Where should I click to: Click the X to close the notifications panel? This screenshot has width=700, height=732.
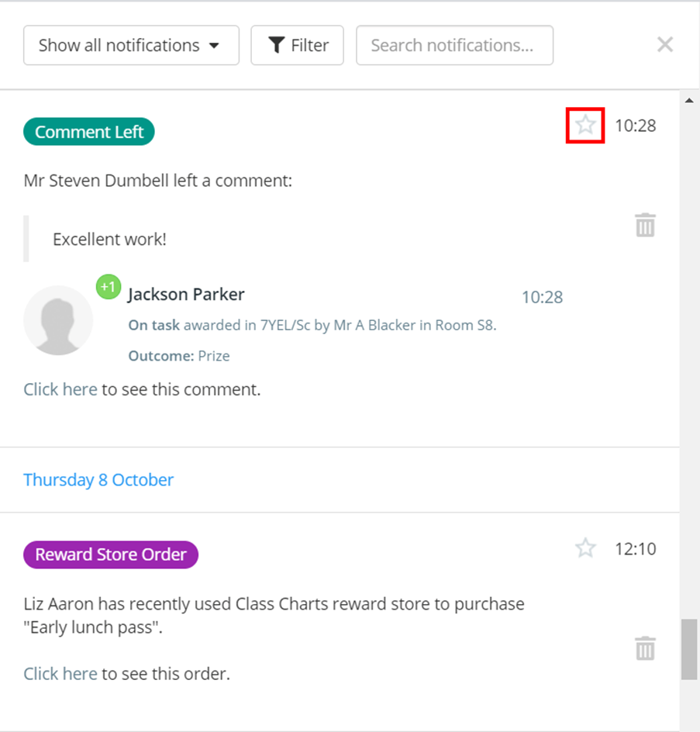click(664, 44)
